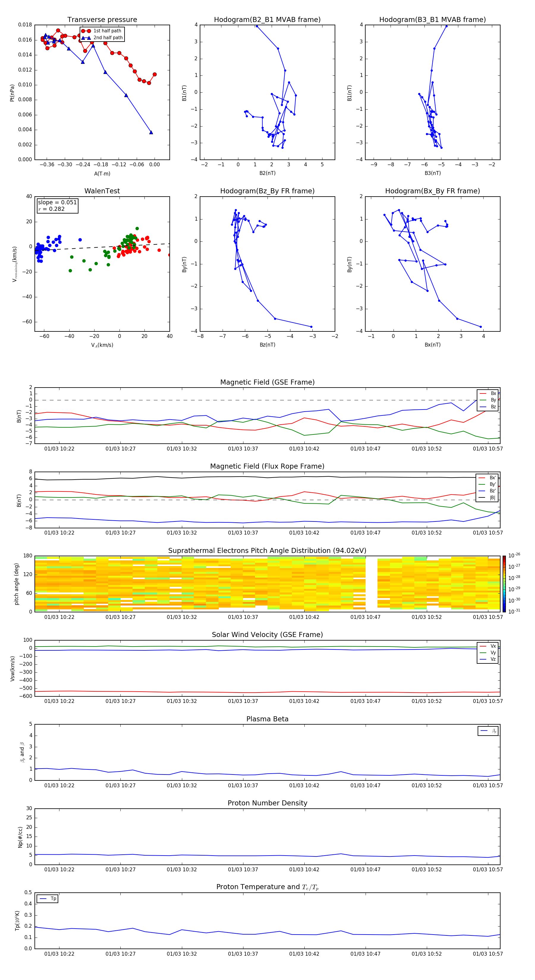Click the 'Hodogram(Bx_By FR frame)' title
Viewport: 535px width, 980px height.
tap(432, 191)
